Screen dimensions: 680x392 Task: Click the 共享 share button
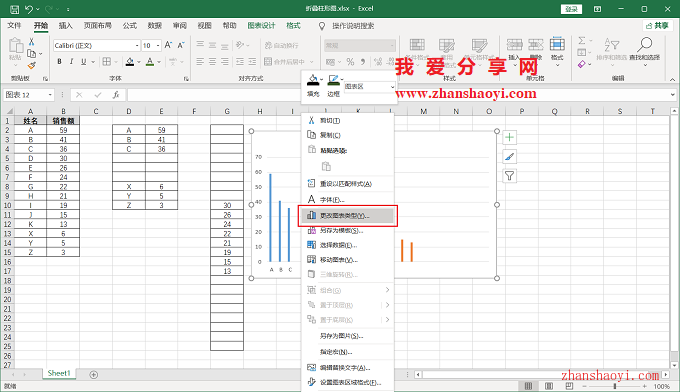click(657, 26)
